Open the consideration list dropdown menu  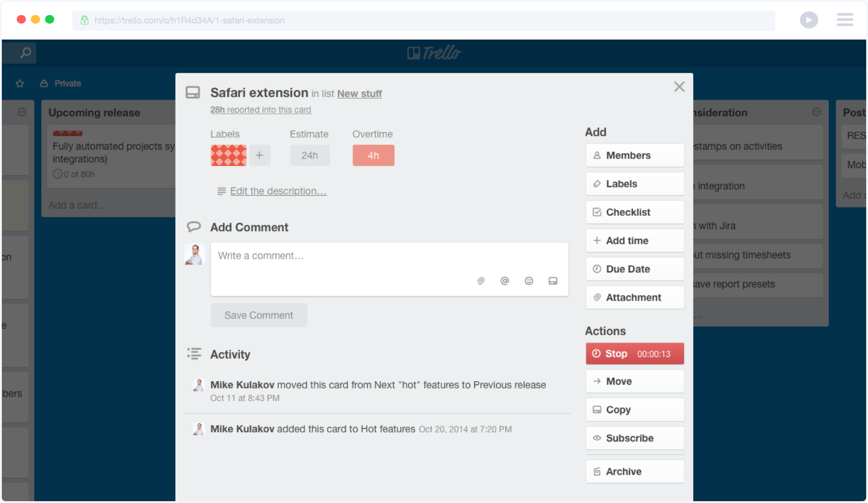click(x=817, y=112)
